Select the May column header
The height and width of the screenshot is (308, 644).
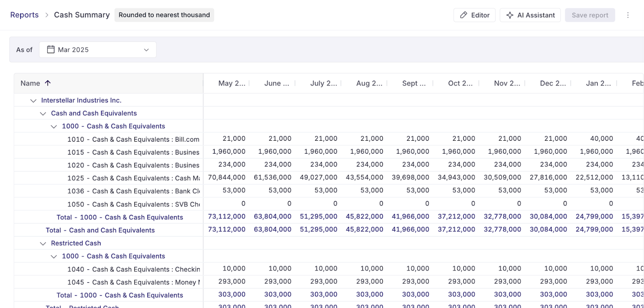pos(231,83)
